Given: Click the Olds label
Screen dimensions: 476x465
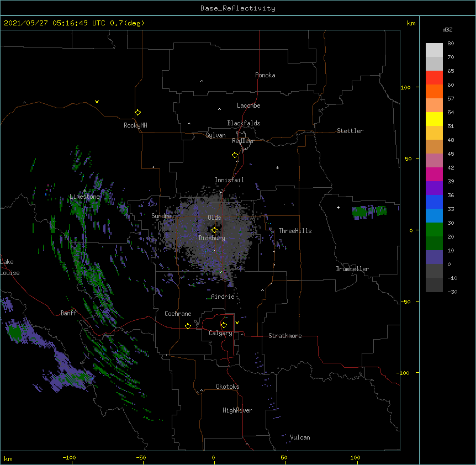Looking at the screenshot, I should click(214, 218).
